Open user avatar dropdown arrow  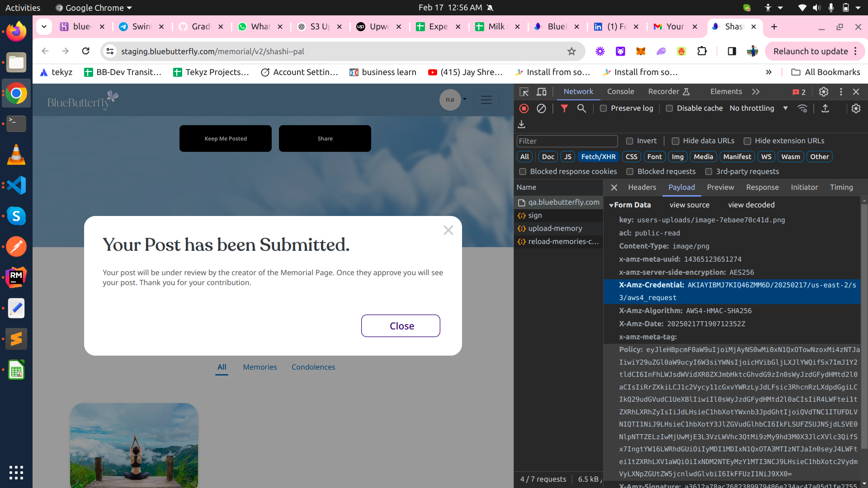465,99
